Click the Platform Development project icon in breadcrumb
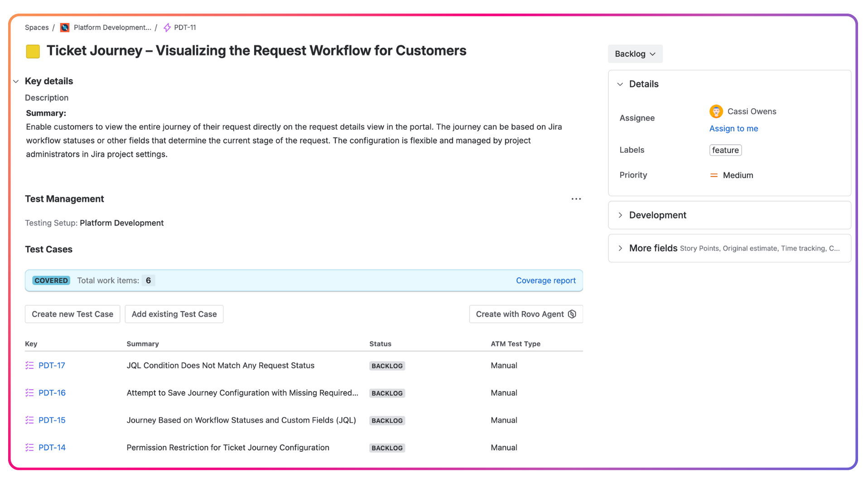This screenshot has width=868, height=482. pos(65,28)
